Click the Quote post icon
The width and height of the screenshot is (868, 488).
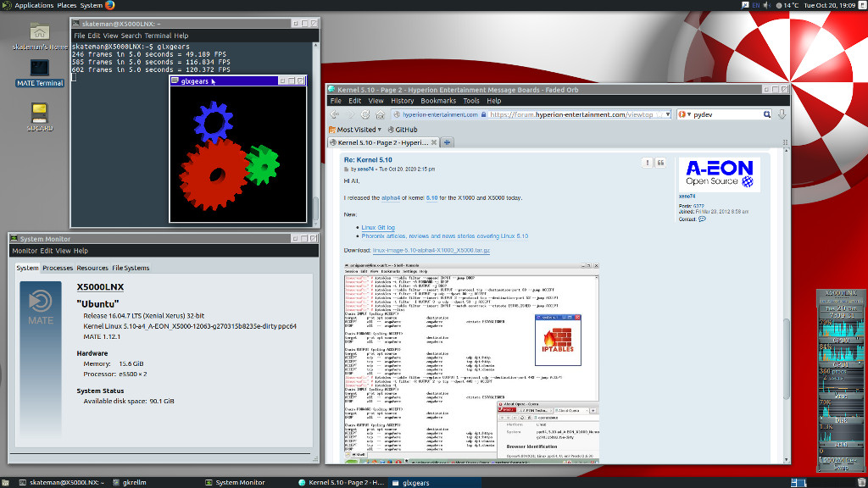point(660,163)
